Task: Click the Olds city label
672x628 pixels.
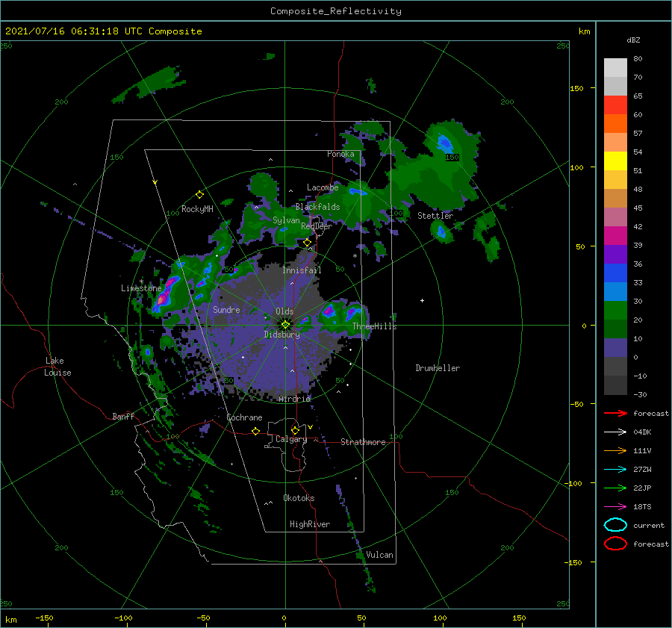Action: [x=284, y=311]
